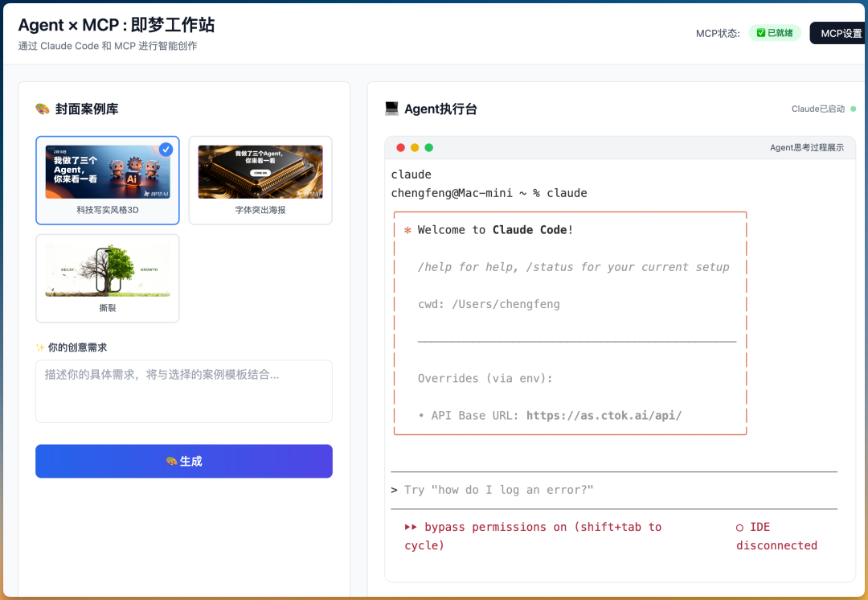Click the 'Claude已启动' status text
Viewport: 868px width, 600px height.
point(818,109)
